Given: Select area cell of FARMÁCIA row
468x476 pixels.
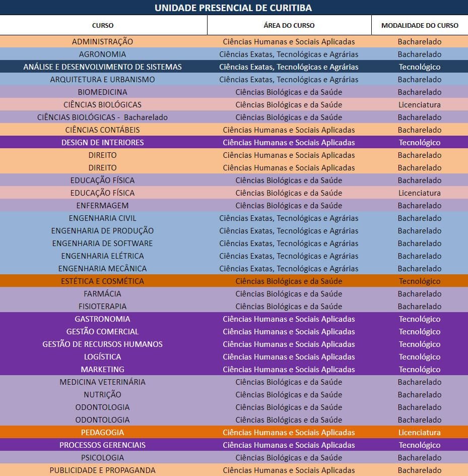Looking at the screenshot, I should point(289,294).
